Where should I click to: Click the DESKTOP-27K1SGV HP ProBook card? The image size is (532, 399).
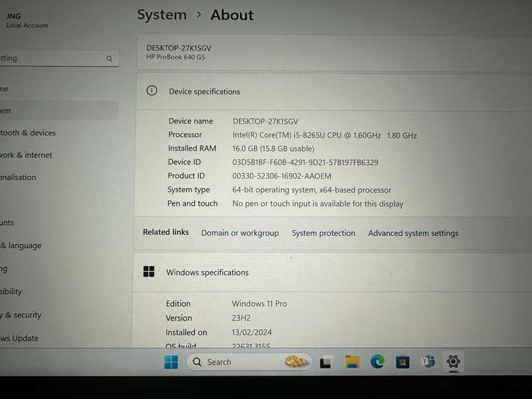point(334,53)
